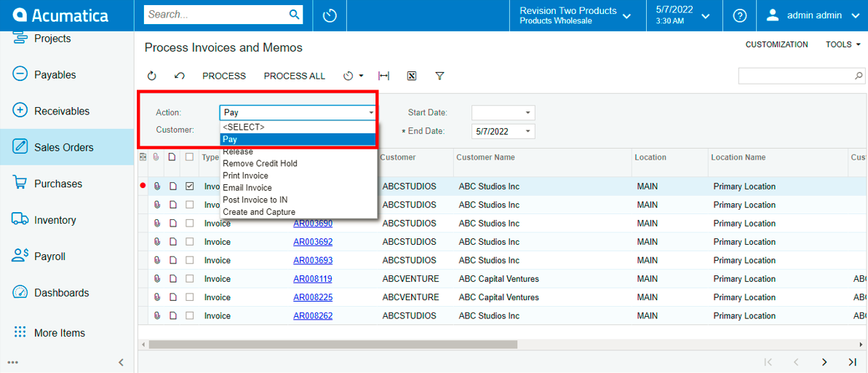The width and height of the screenshot is (868, 373).
Task: Click the attachment icon in the AR003690 row
Action: pyautogui.click(x=157, y=224)
